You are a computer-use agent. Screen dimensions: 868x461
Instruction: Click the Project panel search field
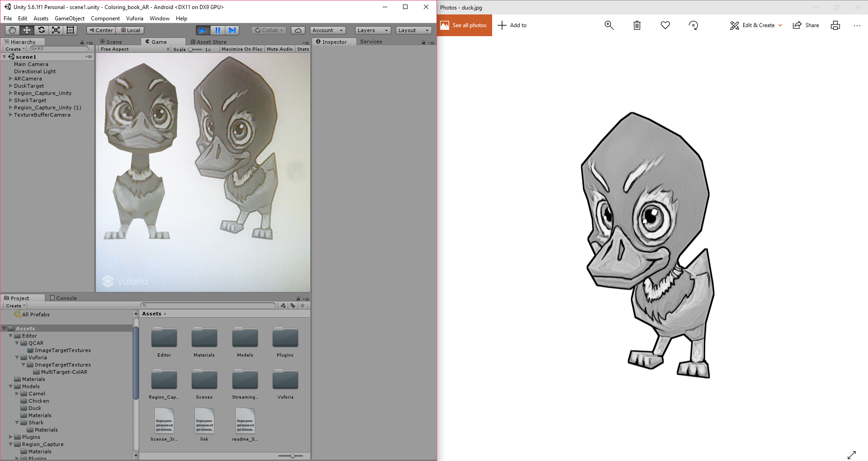(x=208, y=306)
